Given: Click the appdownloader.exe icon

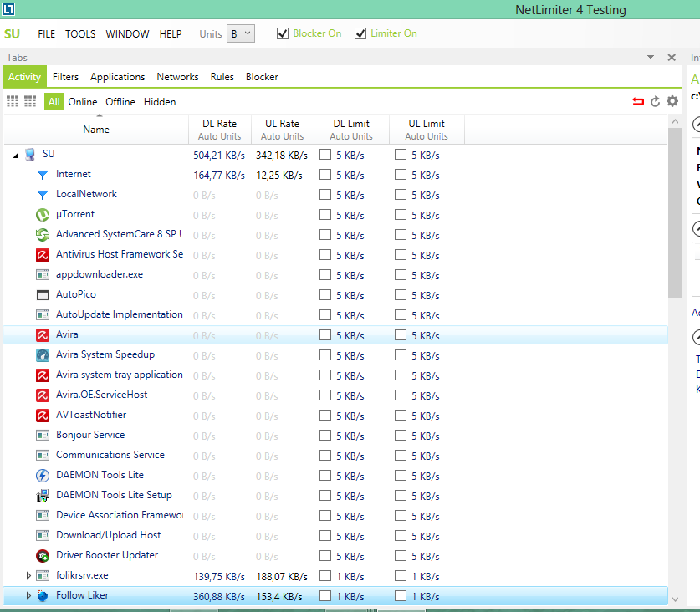Looking at the screenshot, I should (x=43, y=275).
